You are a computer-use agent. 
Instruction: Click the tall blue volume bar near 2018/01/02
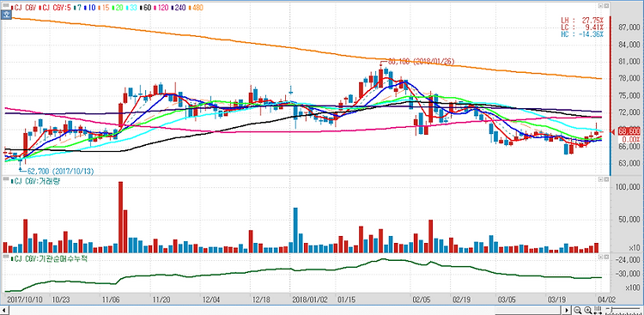(295, 230)
